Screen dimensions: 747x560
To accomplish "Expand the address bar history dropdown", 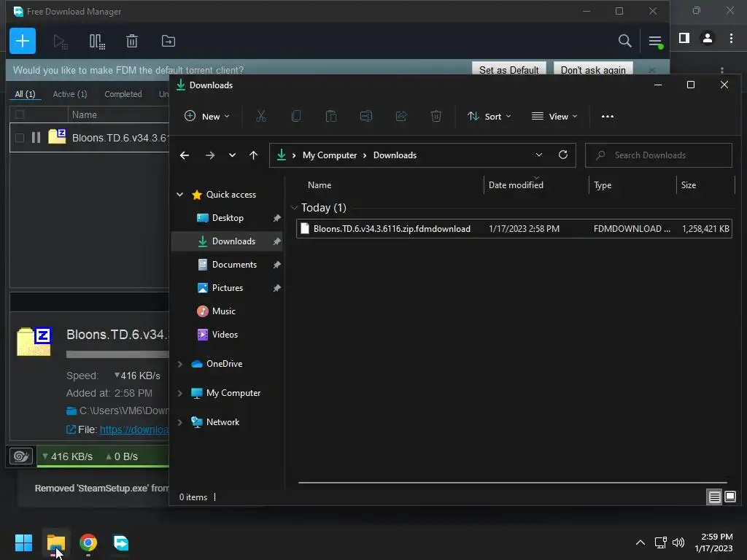I will pyautogui.click(x=539, y=155).
